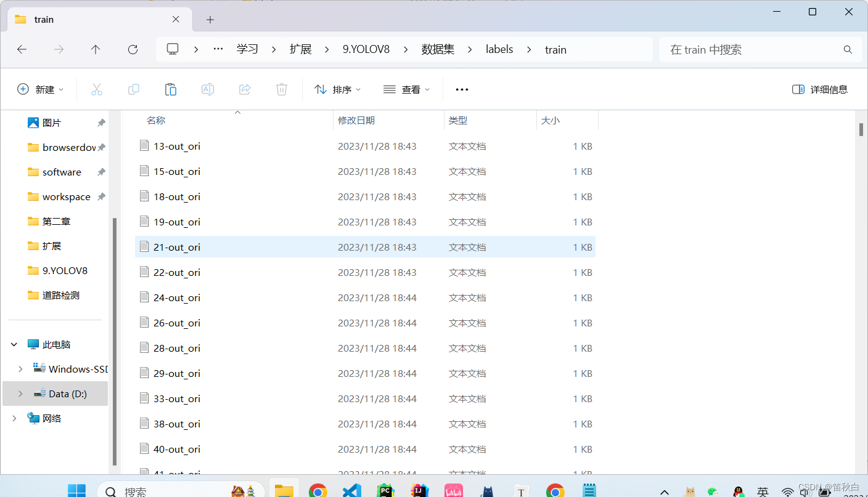
Task: Go up one folder level
Action: [x=96, y=49]
